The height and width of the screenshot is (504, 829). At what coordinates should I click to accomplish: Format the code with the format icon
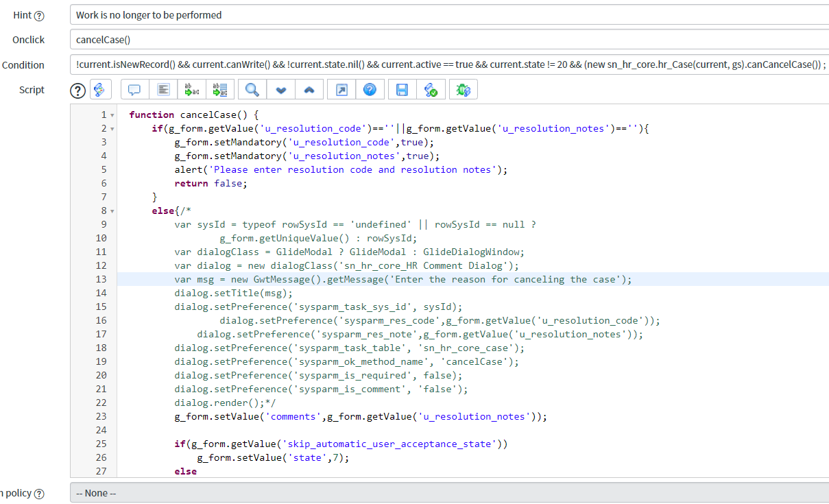coord(163,90)
